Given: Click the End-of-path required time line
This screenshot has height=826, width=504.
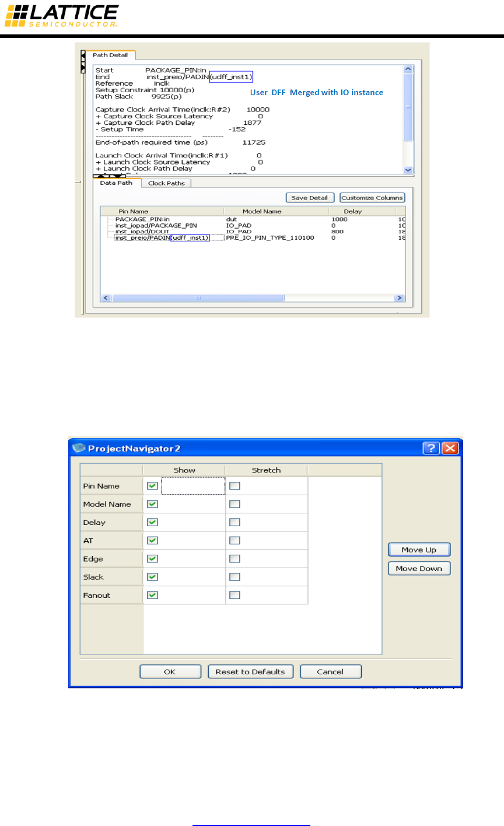Looking at the screenshot, I should tap(180, 142).
